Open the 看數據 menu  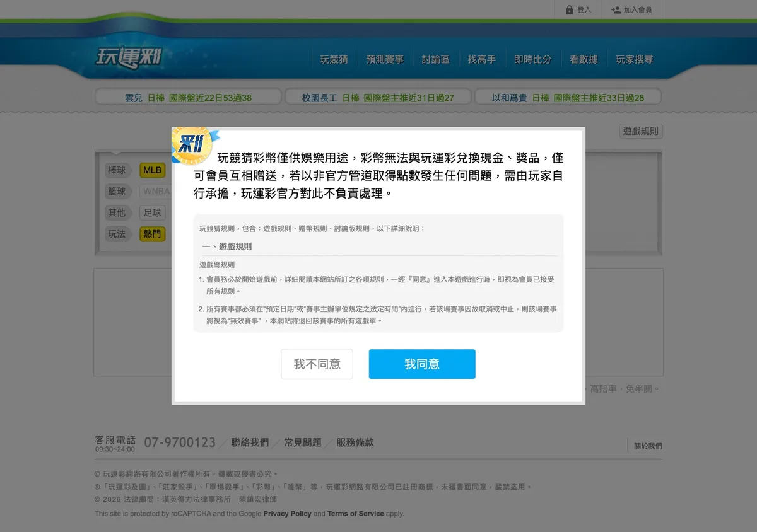[584, 59]
